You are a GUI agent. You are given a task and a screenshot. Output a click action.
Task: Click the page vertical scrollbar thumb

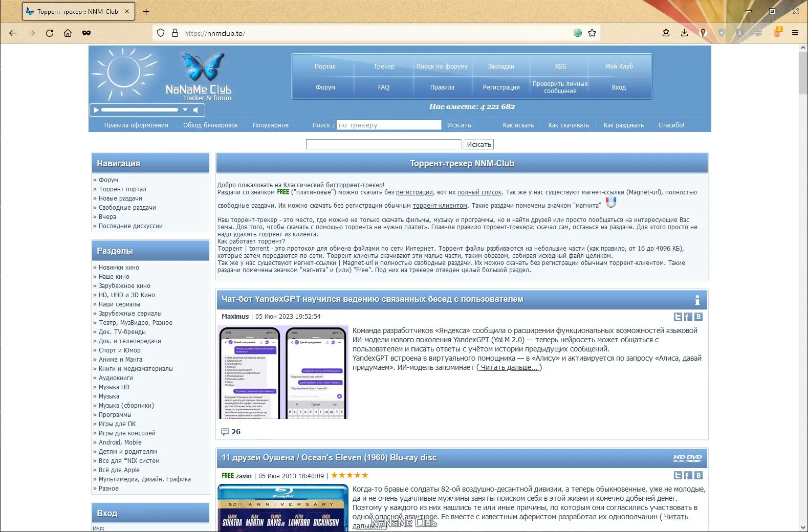pyautogui.click(x=803, y=73)
